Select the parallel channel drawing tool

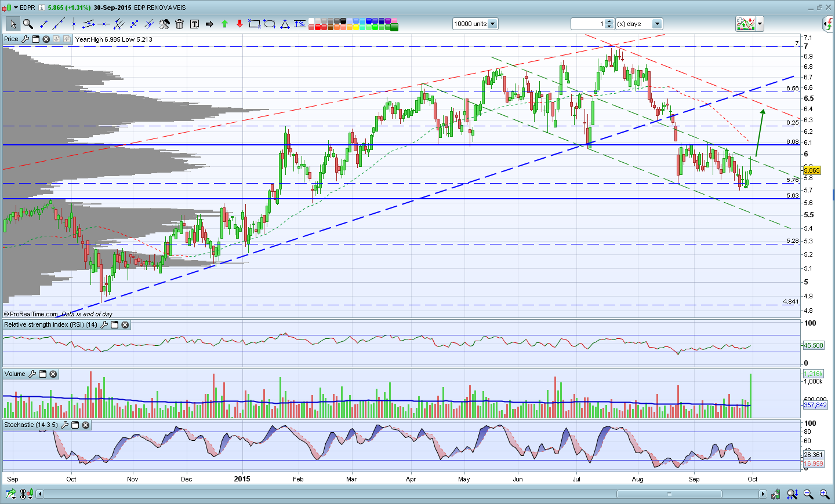89,24
